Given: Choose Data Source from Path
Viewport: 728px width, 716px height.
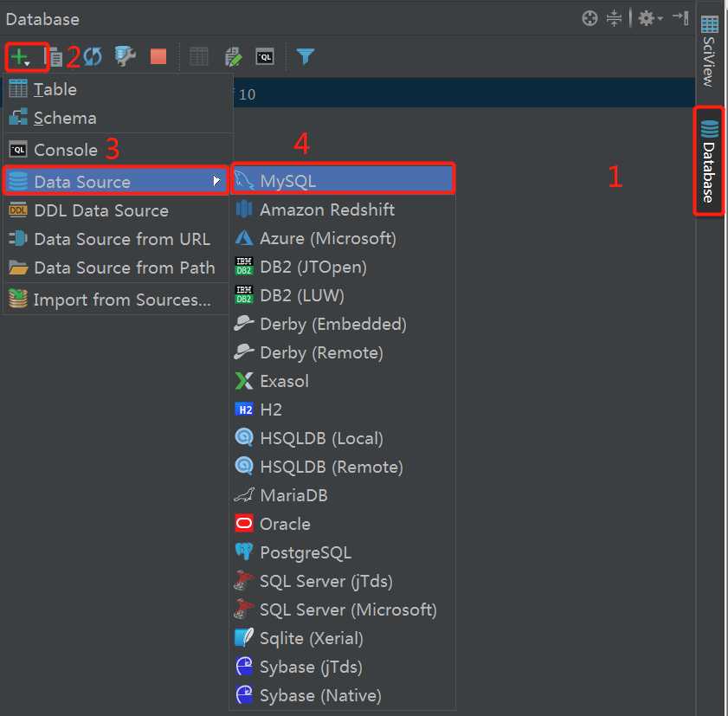Looking at the screenshot, I should click(117, 268).
